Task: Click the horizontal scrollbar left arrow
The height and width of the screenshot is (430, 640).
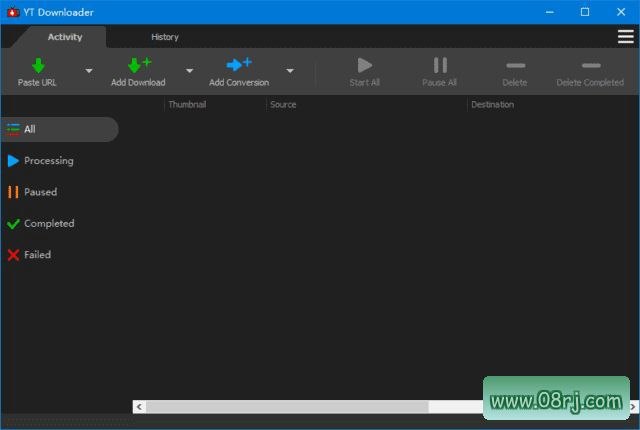Action: (x=139, y=407)
